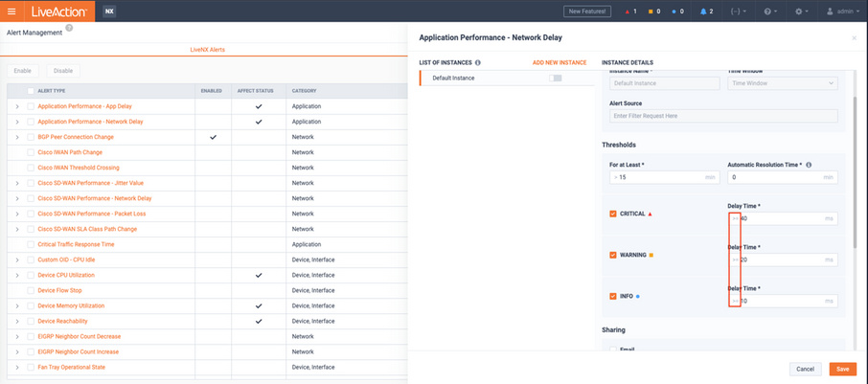Click the Instance Name field

coord(664,83)
